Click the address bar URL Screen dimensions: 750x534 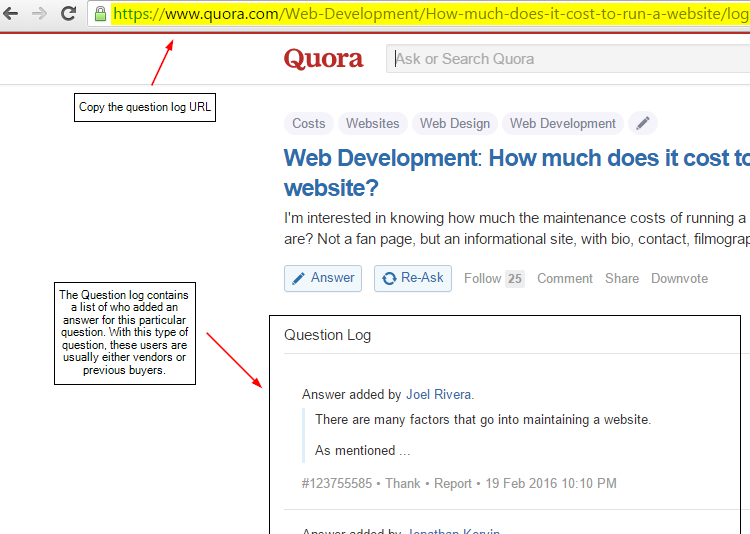tap(430, 14)
